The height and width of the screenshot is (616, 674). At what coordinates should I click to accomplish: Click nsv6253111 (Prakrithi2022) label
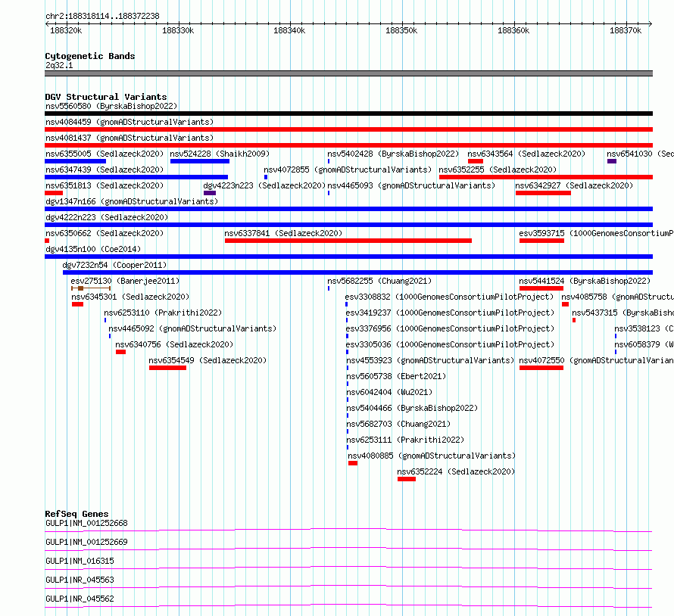(405, 440)
